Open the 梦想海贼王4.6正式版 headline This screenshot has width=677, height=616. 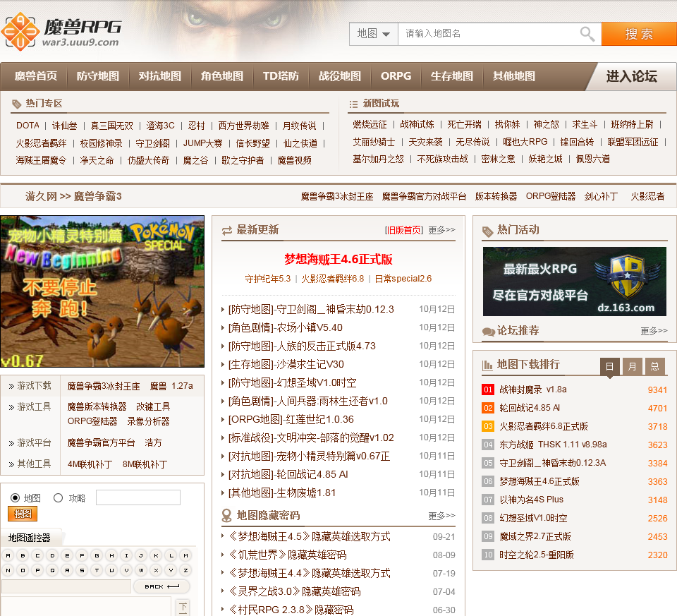point(338,260)
